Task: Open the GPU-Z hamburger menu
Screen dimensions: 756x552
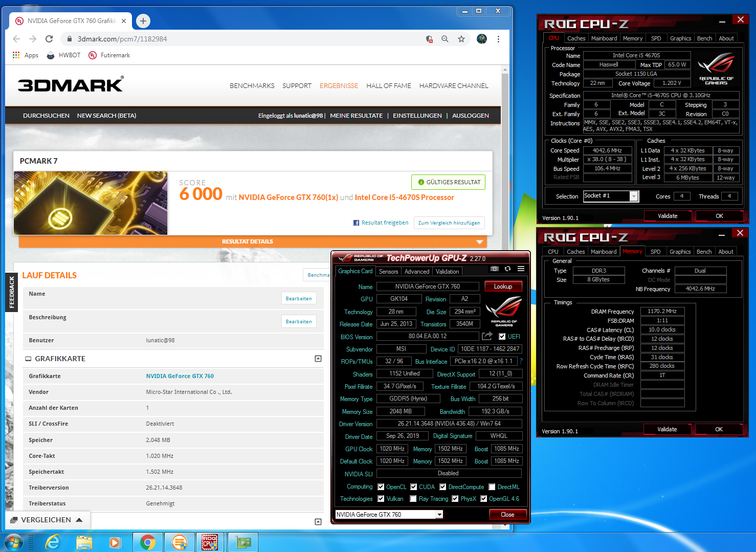Action: coord(521,269)
